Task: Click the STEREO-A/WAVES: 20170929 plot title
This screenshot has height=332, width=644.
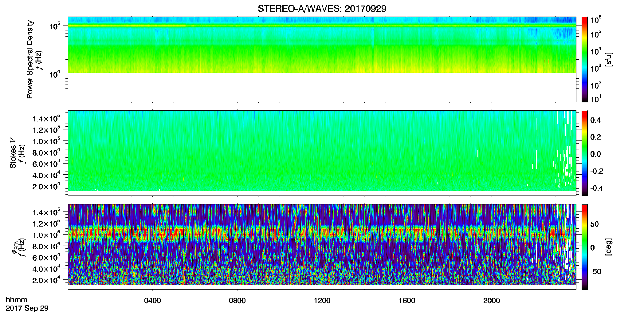Action: [322, 9]
